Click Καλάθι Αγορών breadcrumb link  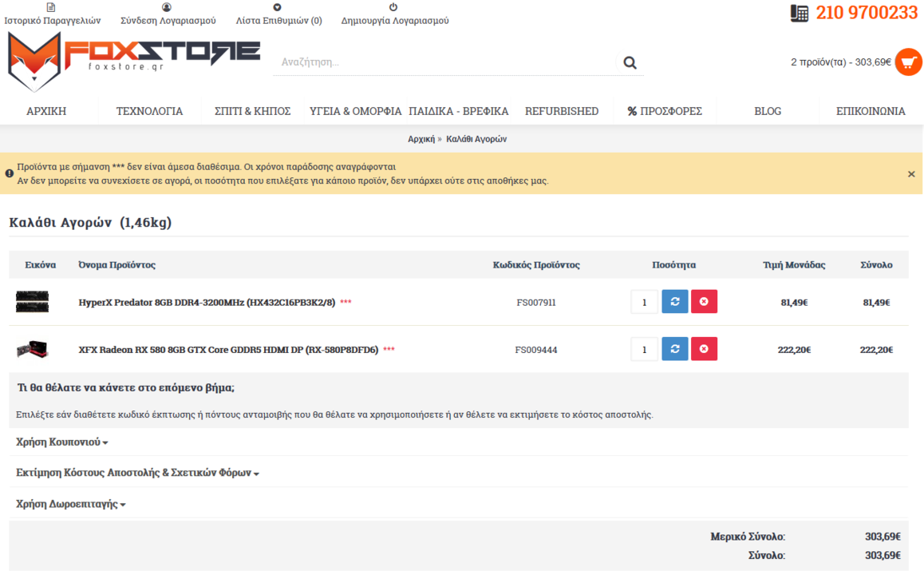point(476,139)
